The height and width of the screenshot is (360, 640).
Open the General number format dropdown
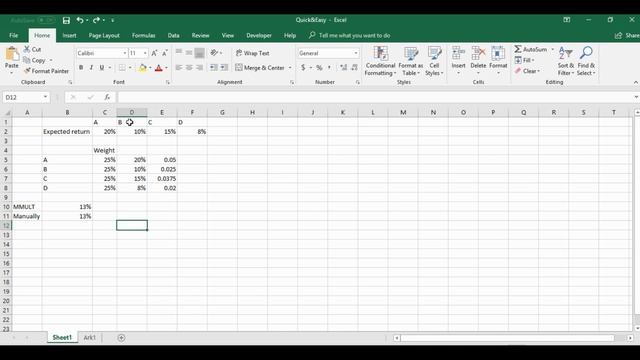pyautogui.click(x=356, y=53)
